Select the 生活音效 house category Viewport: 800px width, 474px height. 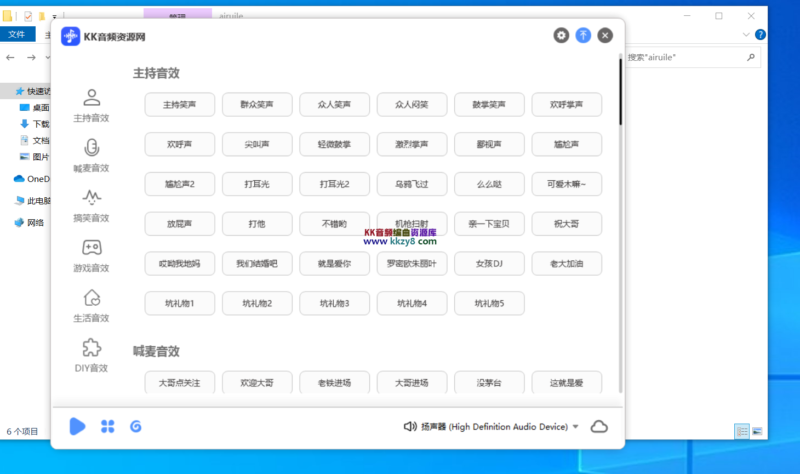(91, 305)
